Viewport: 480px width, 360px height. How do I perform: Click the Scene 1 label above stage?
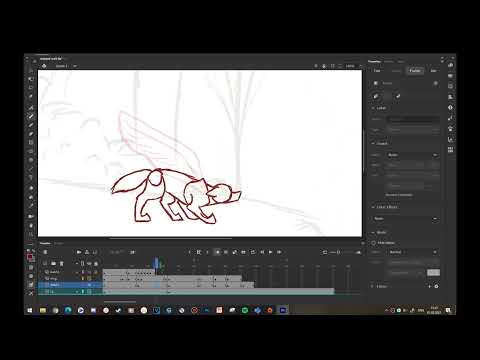(x=61, y=66)
